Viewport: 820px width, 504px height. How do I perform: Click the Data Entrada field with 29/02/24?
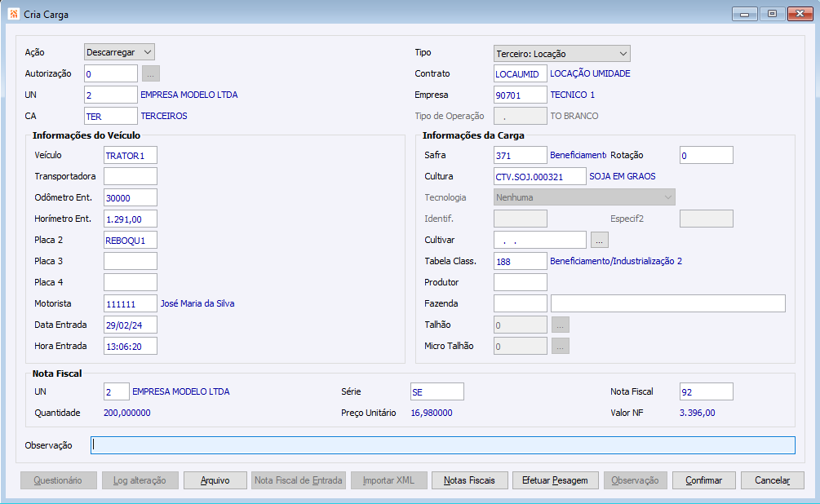pos(131,325)
